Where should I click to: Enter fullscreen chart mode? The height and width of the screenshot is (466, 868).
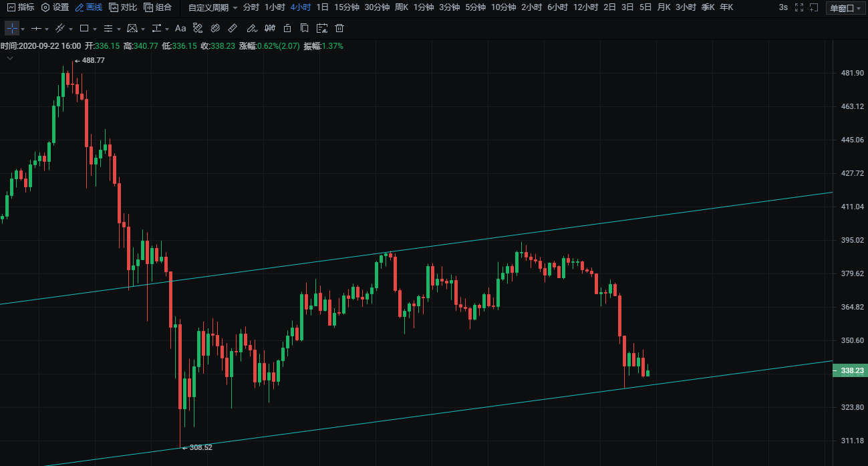(x=799, y=7)
